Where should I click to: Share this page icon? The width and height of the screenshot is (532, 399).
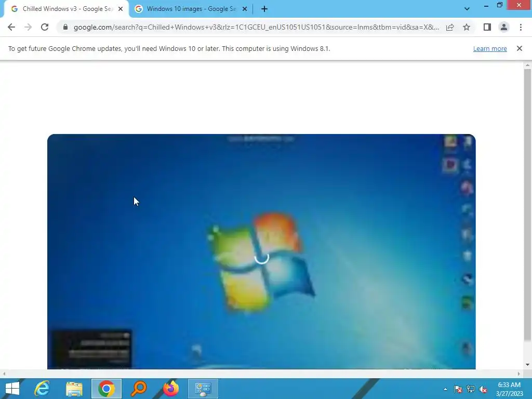tap(450, 27)
